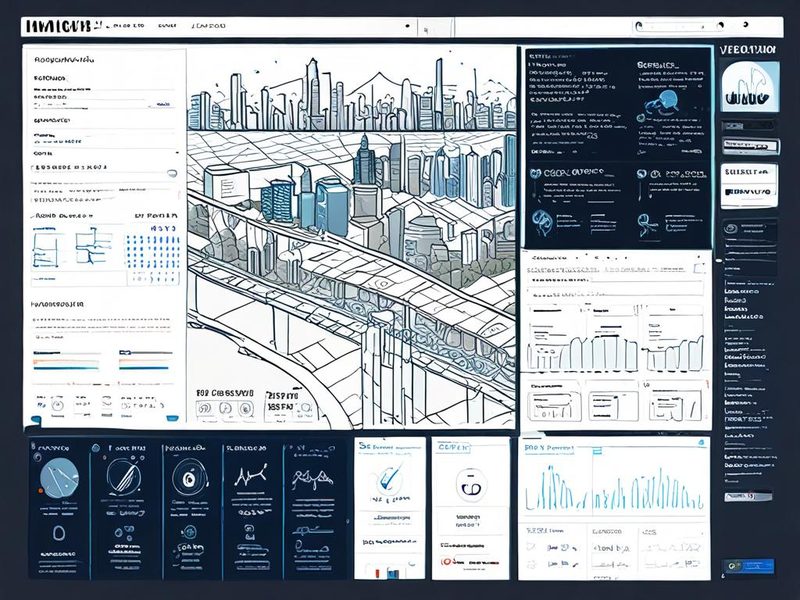Image resolution: width=800 pixels, height=600 pixels.
Task: Select the zigzag mountain line icon in the fifth dark card
Action: [312, 478]
